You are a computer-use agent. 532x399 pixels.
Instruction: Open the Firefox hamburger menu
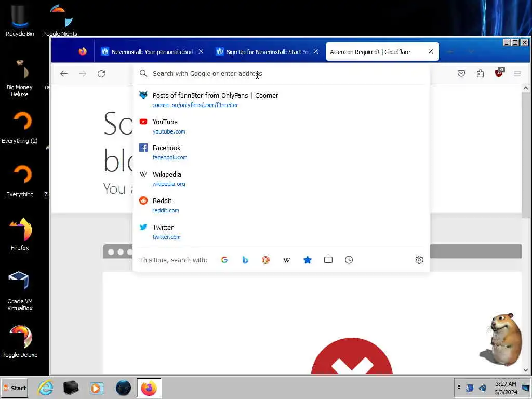(517, 73)
